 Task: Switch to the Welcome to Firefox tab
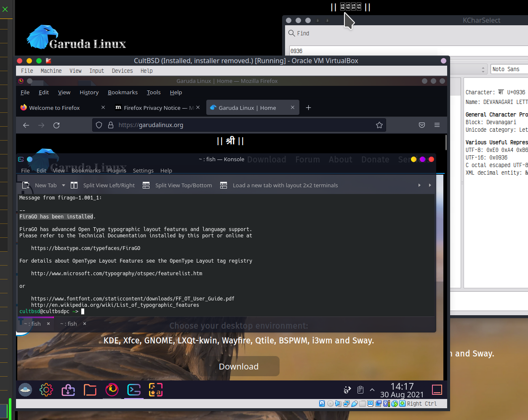(x=55, y=108)
